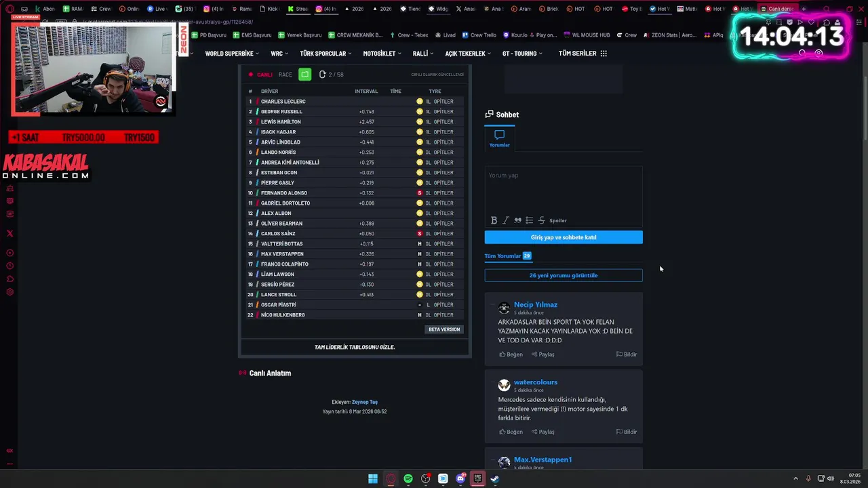Click the Canlı Anlatım heading
Image resolution: width=868 pixels, height=488 pixels.
[270, 373]
